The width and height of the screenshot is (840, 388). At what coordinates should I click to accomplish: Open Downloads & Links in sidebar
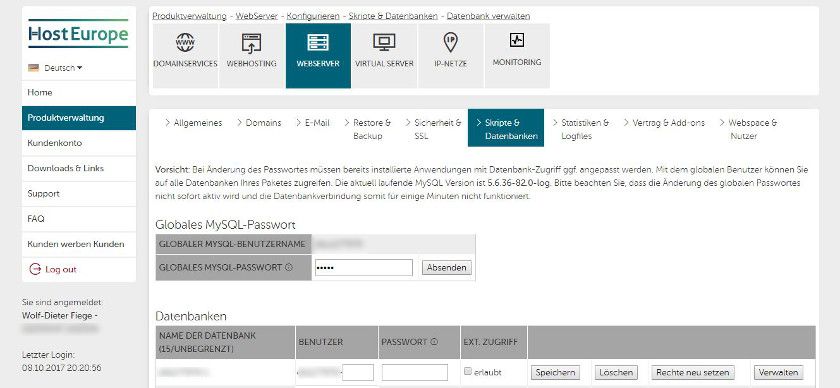pos(79,168)
